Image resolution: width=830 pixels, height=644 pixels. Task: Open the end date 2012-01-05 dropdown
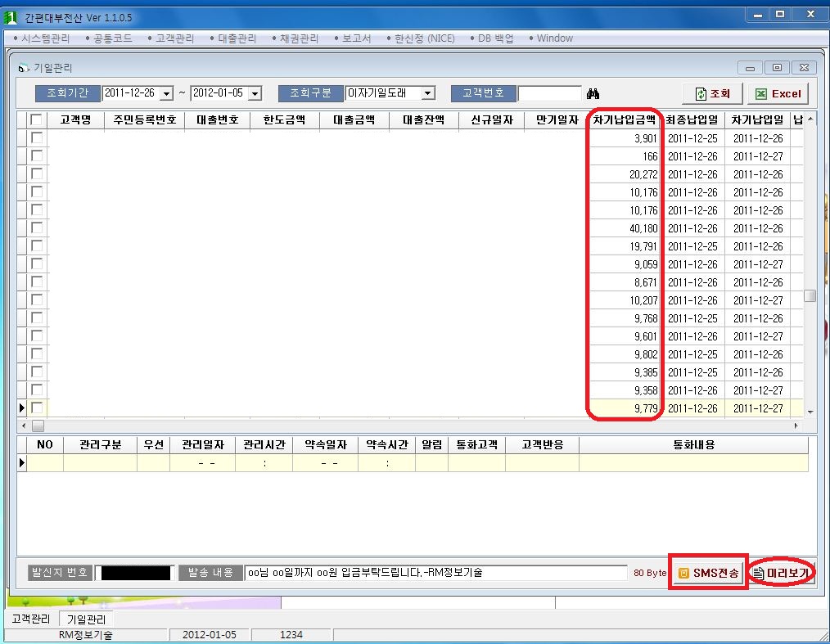click(255, 94)
